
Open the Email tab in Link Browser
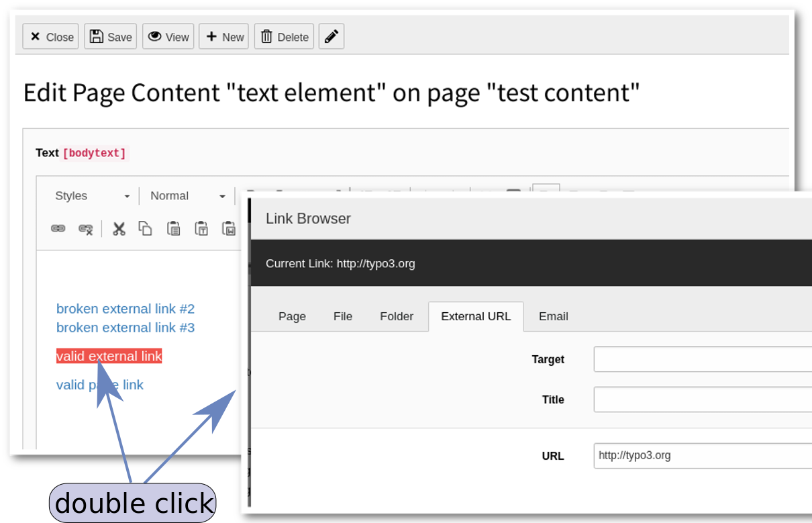554,316
